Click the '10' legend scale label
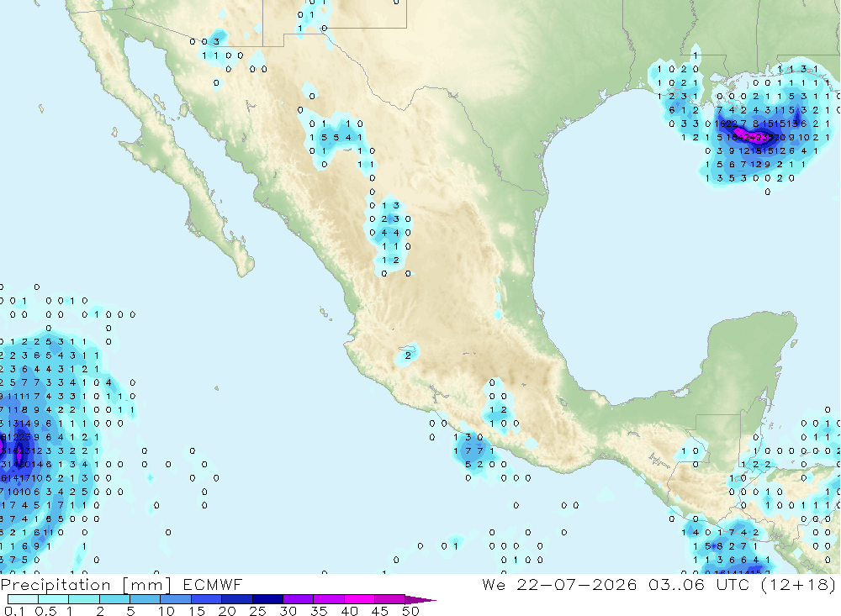The height and width of the screenshot is (616, 841). pyautogui.click(x=167, y=611)
